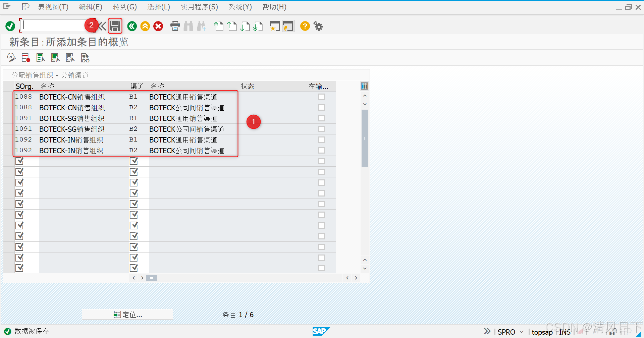Open the 选择(L) menu
This screenshot has height=338, width=644.
point(159,7)
